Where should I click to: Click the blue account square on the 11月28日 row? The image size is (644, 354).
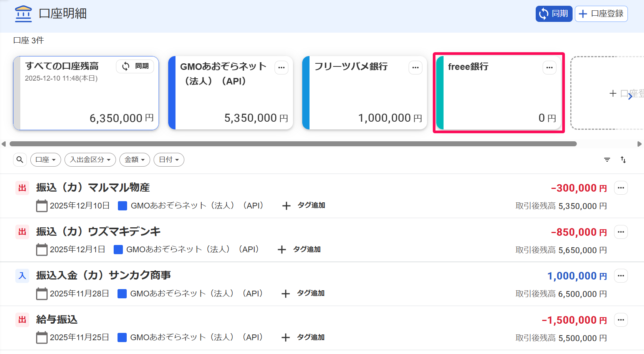(122, 294)
